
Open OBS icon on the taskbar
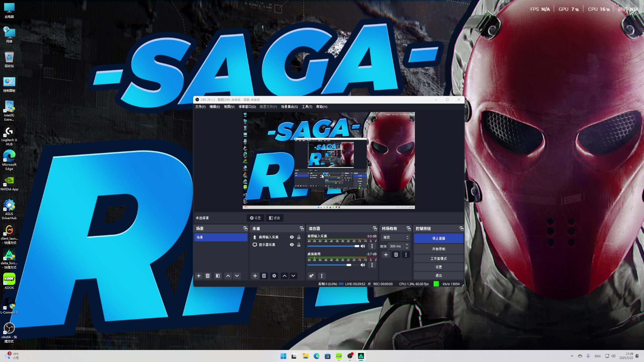[x=350, y=356]
